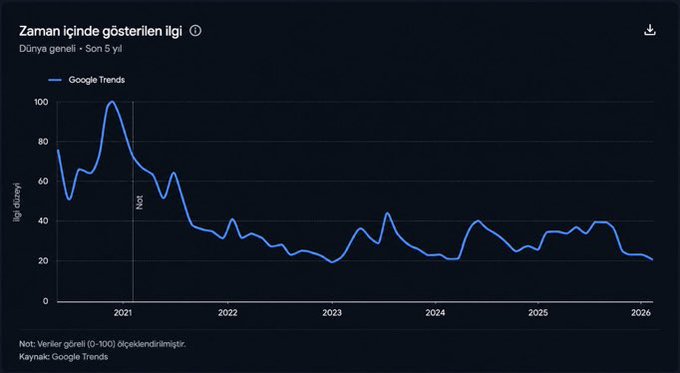This screenshot has width=680, height=373.
Task: Download the chart data with the download icon
Action: click(650, 30)
